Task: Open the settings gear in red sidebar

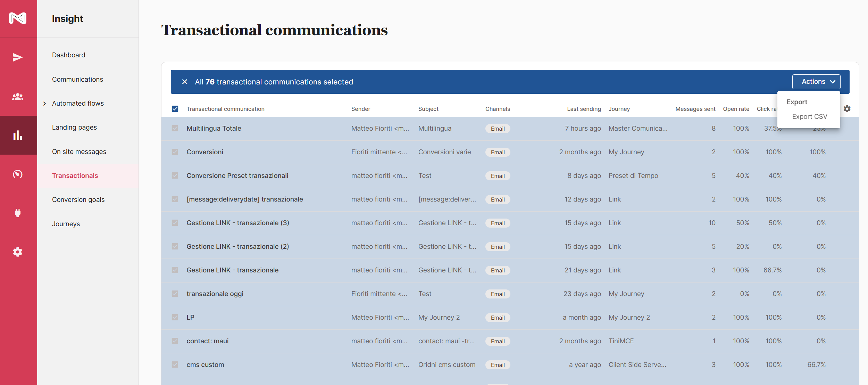Action: tap(18, 252)
